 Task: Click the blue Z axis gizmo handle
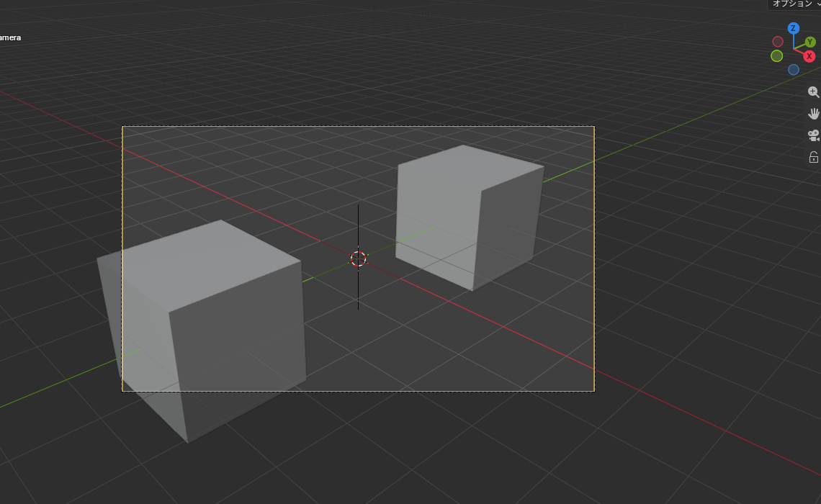[x=793, y=28]
